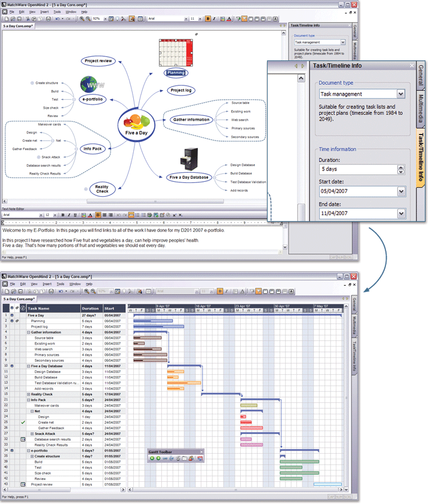Screen dimensions: 432x504
Task: Click the Planning branch in mind map
Action: [x=176, y=73]
